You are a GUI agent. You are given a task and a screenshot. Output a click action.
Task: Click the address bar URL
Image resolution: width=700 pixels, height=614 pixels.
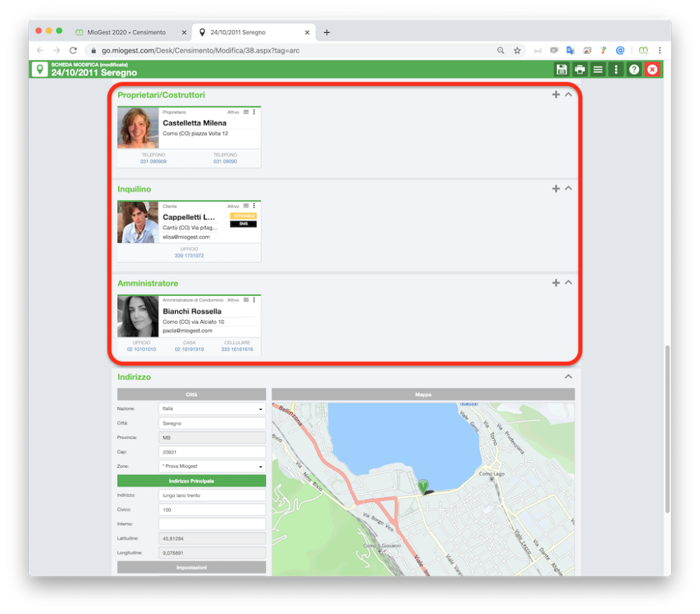point(200,50)
